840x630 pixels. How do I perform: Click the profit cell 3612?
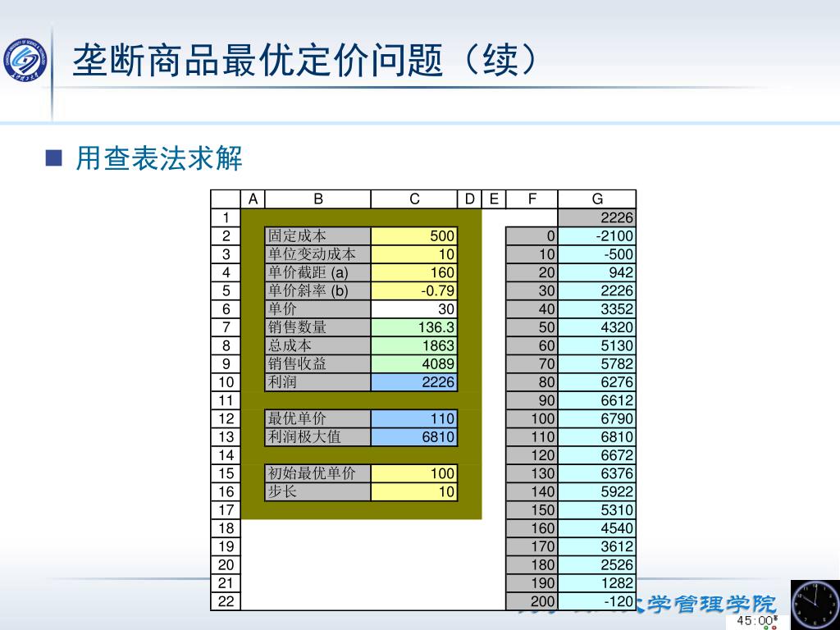click(597, 546)
